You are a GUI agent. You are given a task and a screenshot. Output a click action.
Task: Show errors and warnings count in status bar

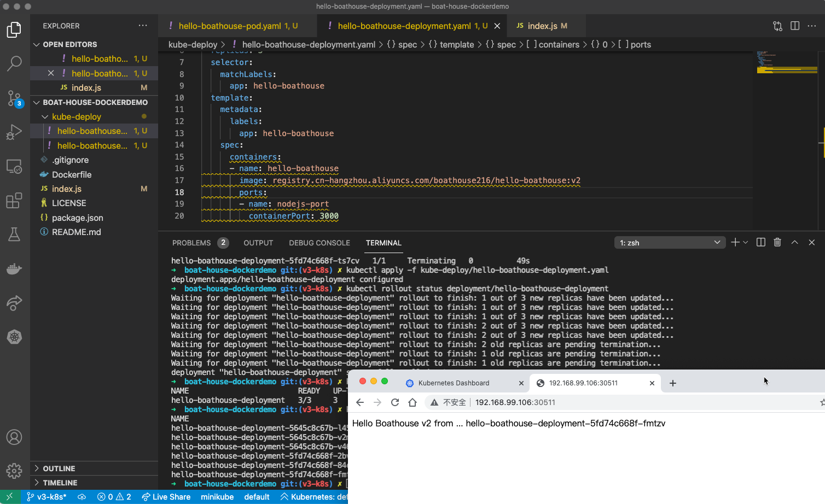click(x=114, y=497)
